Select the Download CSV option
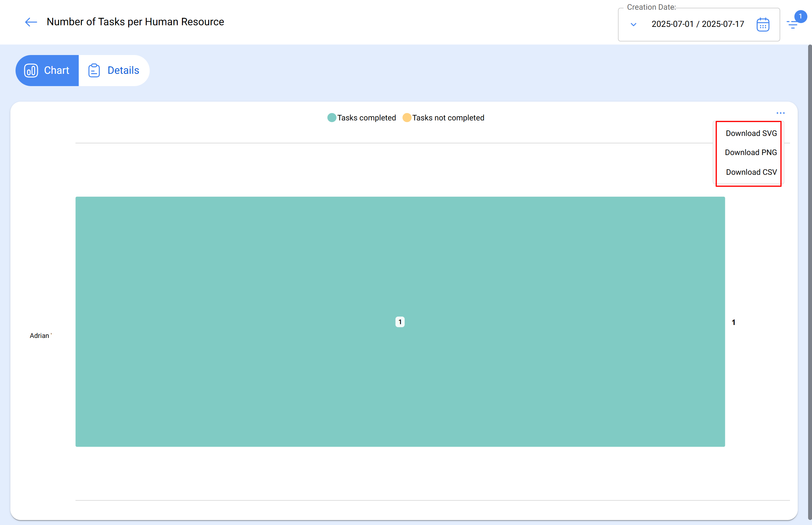 click(x=751, y=172)
